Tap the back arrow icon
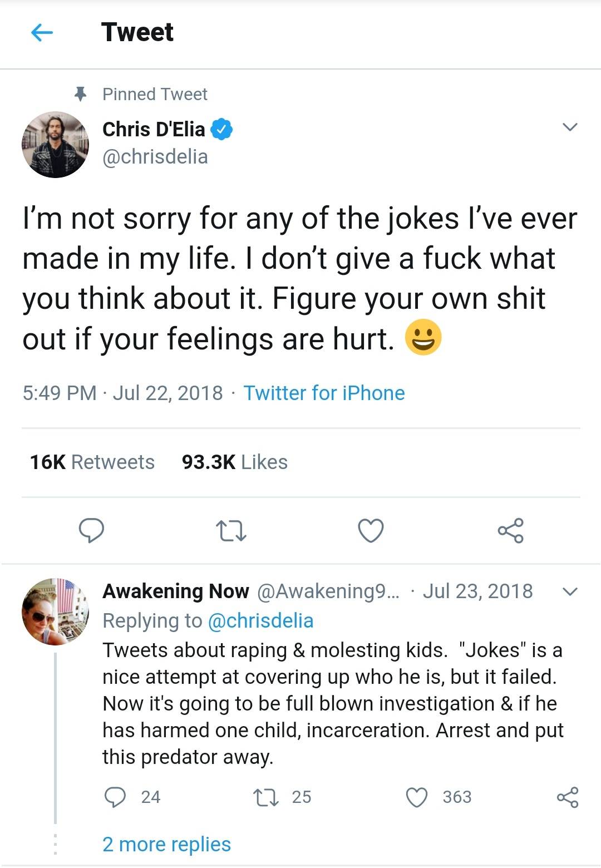Image resolution: width=601 pixels, height=868 pixels. pos(42,33)
